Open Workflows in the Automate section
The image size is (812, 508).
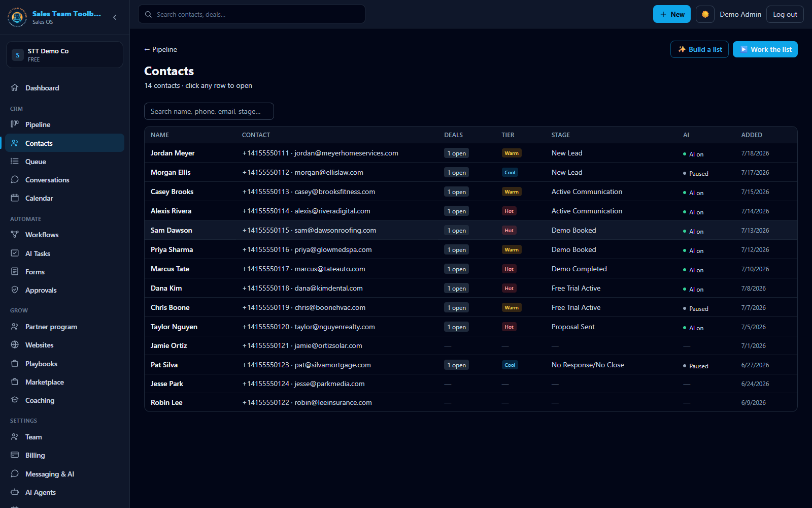tap(64, 235)
